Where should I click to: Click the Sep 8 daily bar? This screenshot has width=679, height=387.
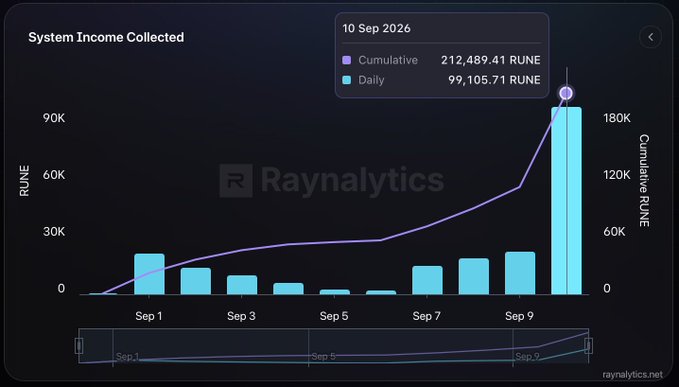[x=474, y=276]
